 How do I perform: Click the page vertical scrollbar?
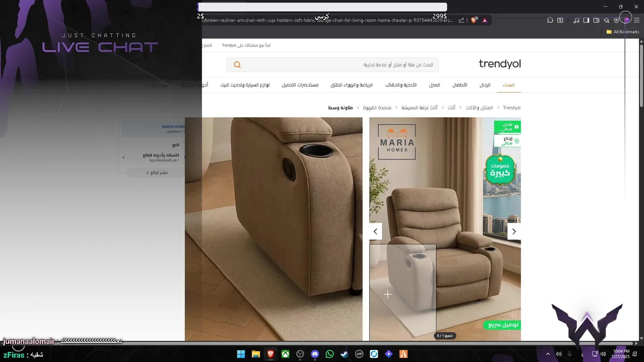641,75
